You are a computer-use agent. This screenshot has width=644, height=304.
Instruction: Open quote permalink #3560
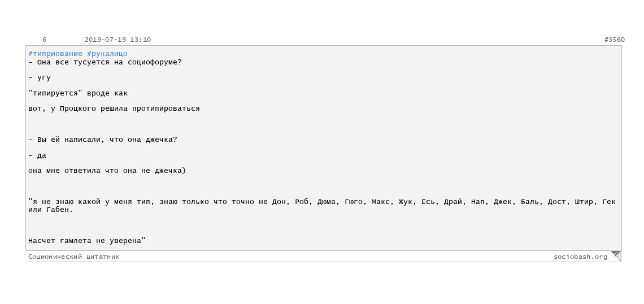pos(615,40)
